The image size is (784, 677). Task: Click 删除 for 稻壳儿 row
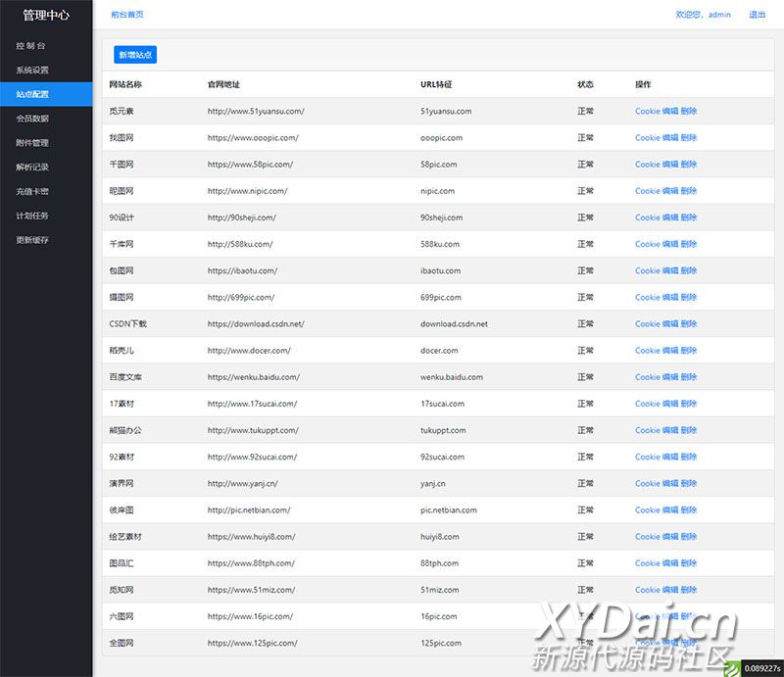(689, 351)
